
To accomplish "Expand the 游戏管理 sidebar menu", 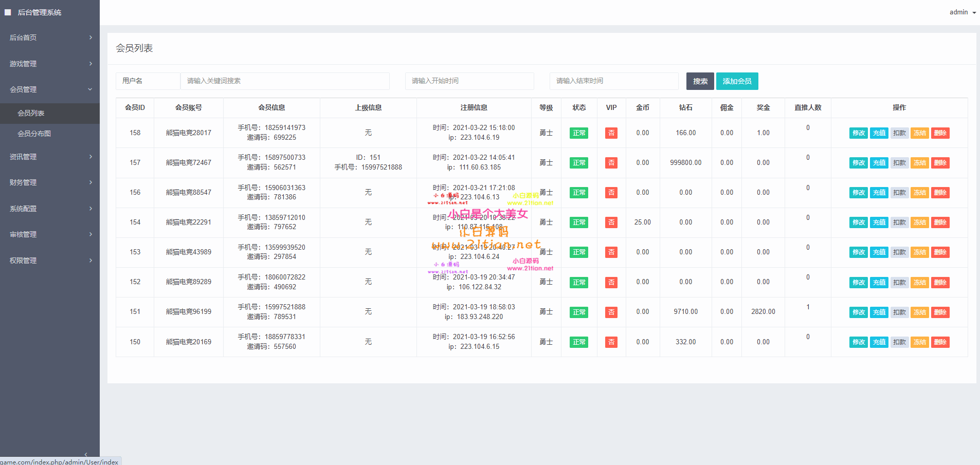I will (x=50, y=64).
